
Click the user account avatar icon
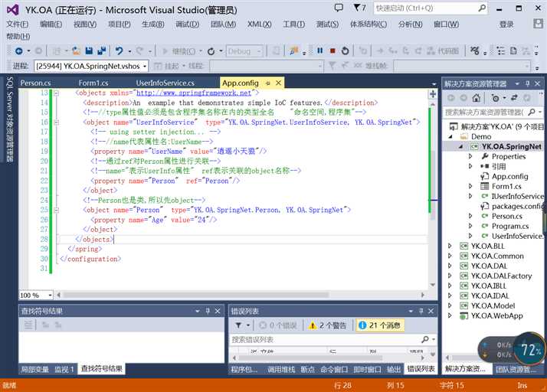click(x=538, y=24)
